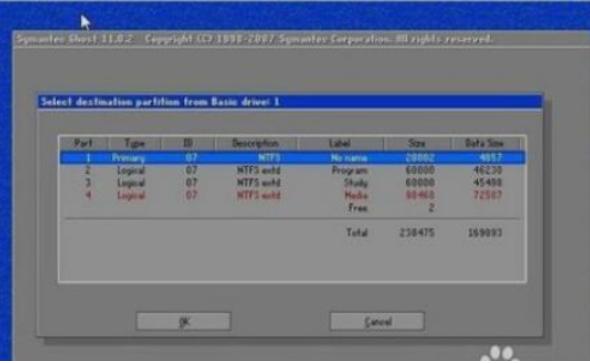Click the NTFS extd description of partition 3
The height and width of the screenshot is (363, 590).
pos(259,183)
